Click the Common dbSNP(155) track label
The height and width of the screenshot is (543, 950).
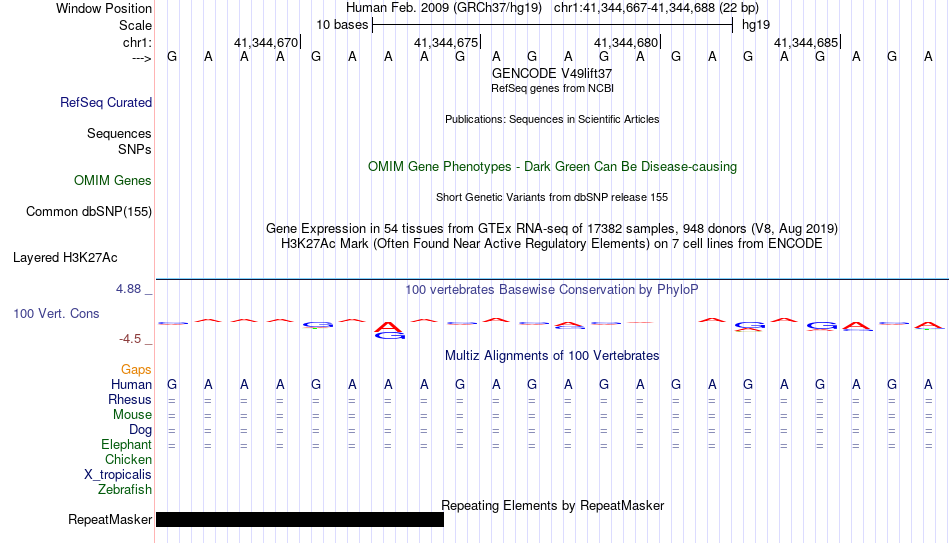89,212
